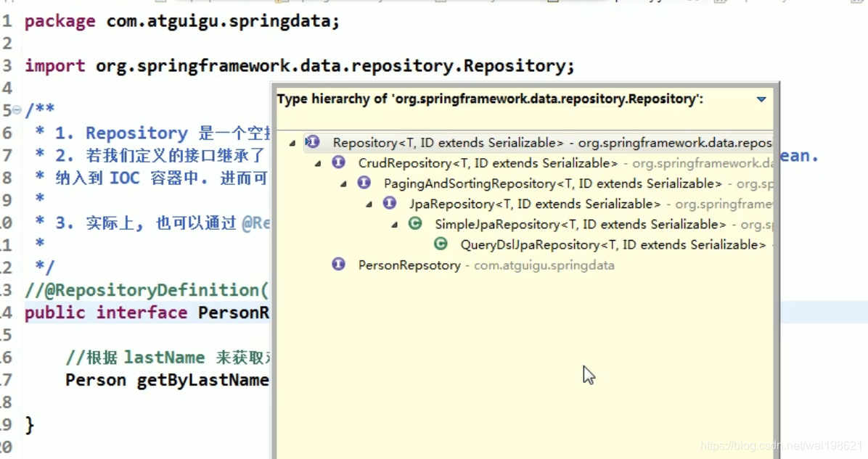Image resolution: width=868 pixels, height=459 pixels.
Task: Click the import statement's Repository class name
Action: [515, 67]
